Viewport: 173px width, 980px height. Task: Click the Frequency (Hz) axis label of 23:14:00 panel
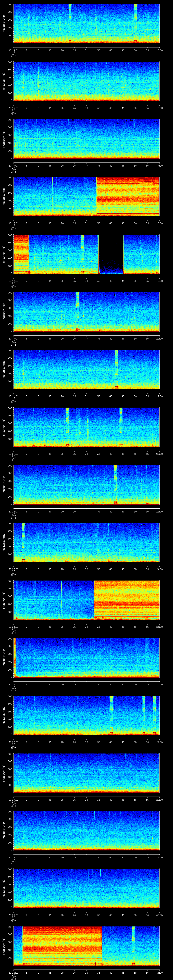pyautogui.click(x=4, y=24)
